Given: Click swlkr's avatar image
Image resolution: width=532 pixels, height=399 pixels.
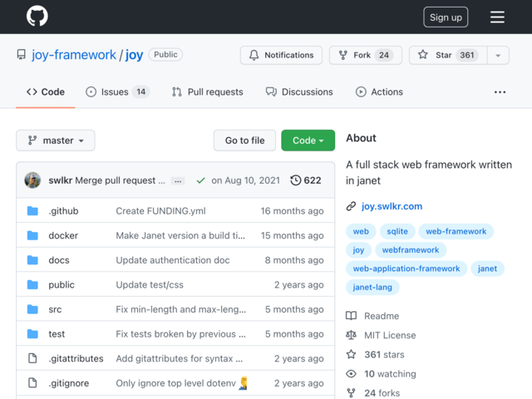Looking at the screenshot, I should (32, 180).
